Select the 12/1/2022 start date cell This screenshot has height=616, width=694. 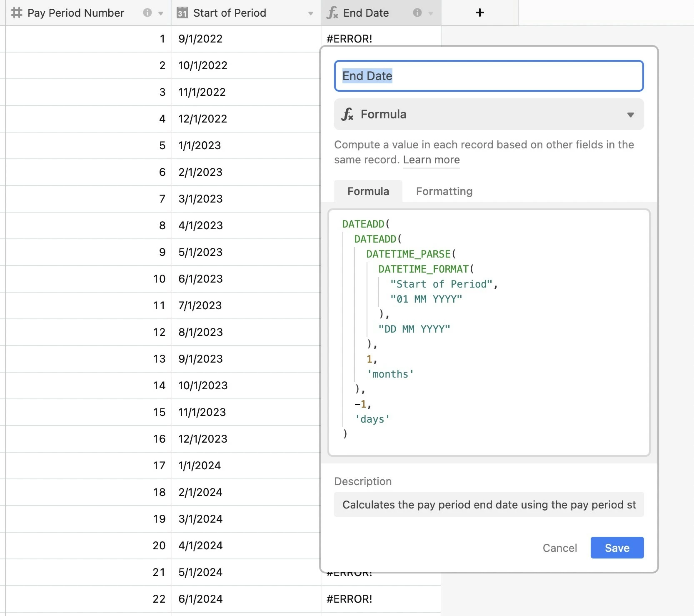[x=246, y=119]
